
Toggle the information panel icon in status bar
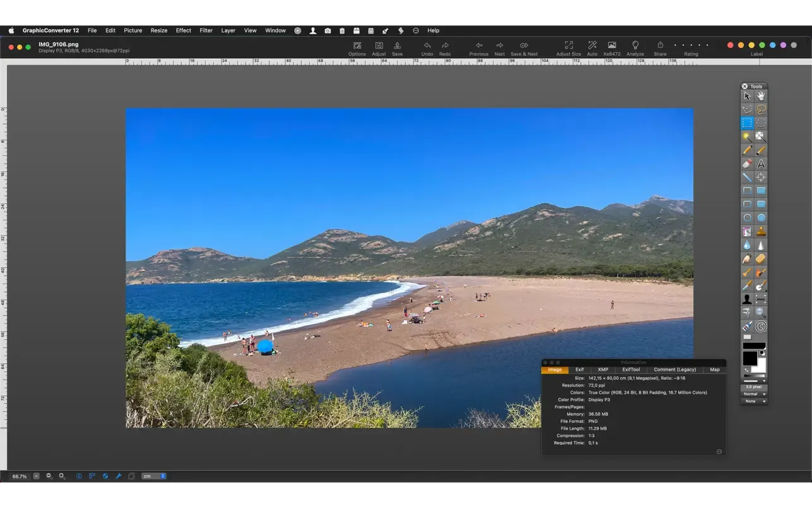pos(79,476)
